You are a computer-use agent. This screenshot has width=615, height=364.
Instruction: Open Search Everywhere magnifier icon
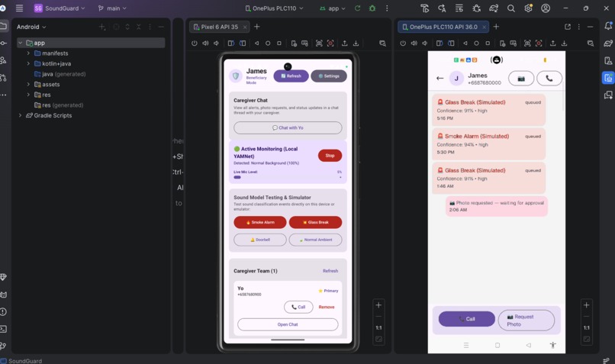tap(510, 8)
